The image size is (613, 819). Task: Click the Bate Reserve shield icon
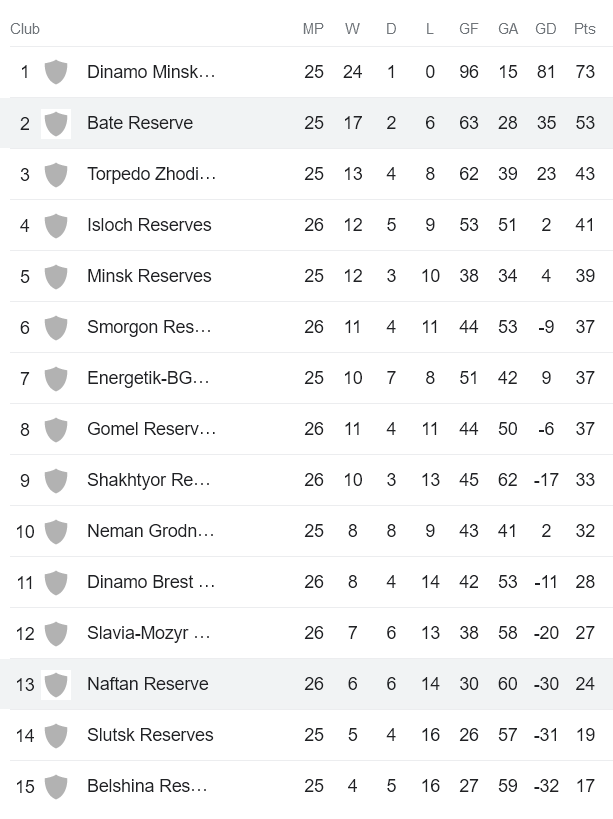pos(56,122)
